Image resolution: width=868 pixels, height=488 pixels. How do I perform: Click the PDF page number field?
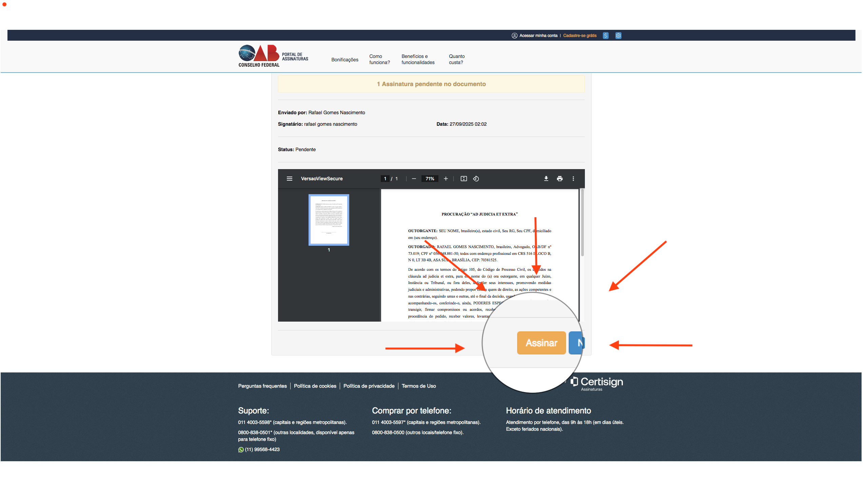point(385,179)
